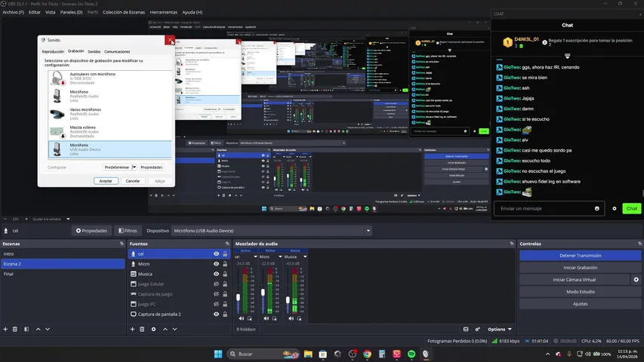Toggle monitoring icon for the Musica channel

click(299, 318)
